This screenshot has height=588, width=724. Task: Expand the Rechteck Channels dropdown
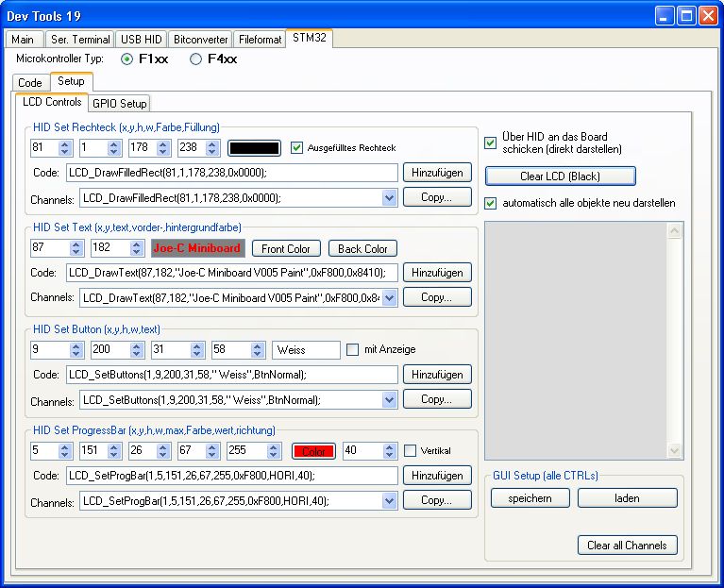point(390,197)
